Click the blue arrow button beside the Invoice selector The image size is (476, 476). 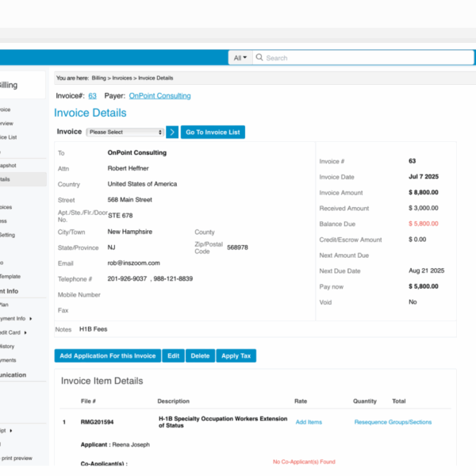tap(172, 132)
